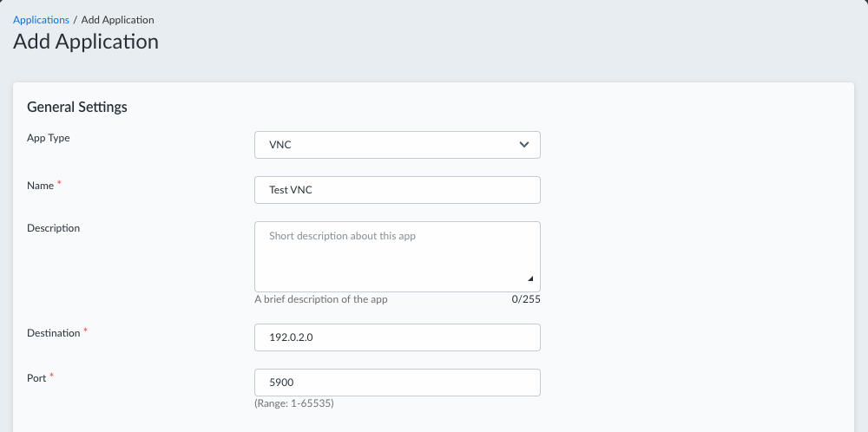
Task: Click the Add Application breadcrumb text
Action: (x=118, y=19)
